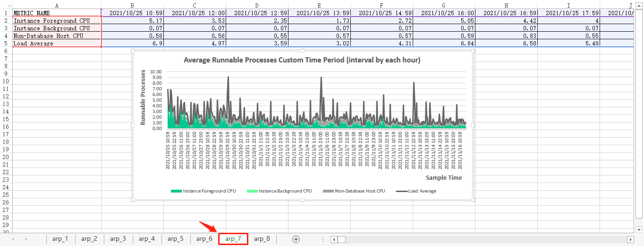Add a new sheet with plus icon
This screenshot has width=644, height=246.
click(x=296, y=239)
